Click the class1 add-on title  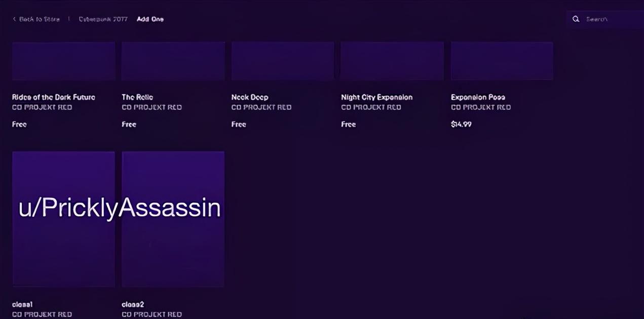(x=22, y=304)
